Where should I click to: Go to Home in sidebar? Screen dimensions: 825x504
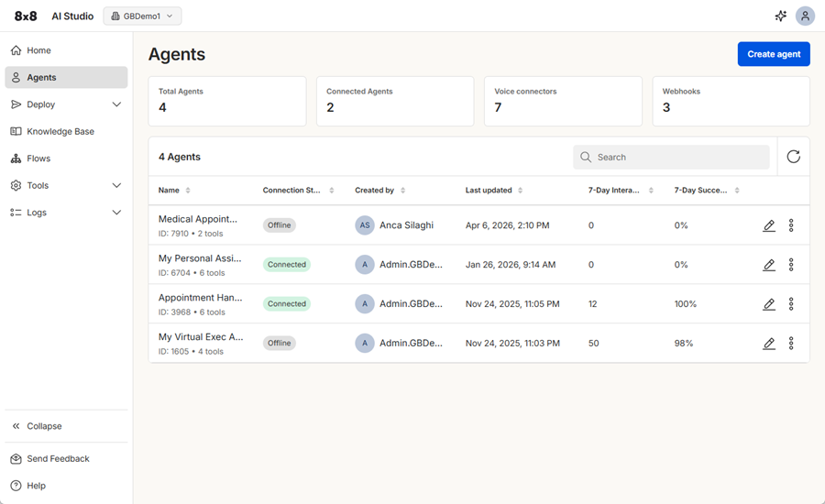[x=66, y=50]
